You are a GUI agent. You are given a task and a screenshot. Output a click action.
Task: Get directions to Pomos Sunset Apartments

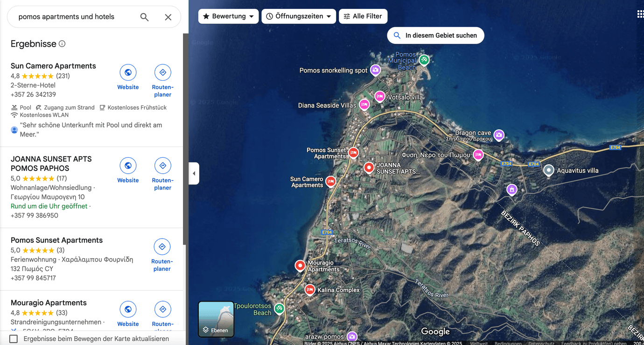tap(162, 247)
